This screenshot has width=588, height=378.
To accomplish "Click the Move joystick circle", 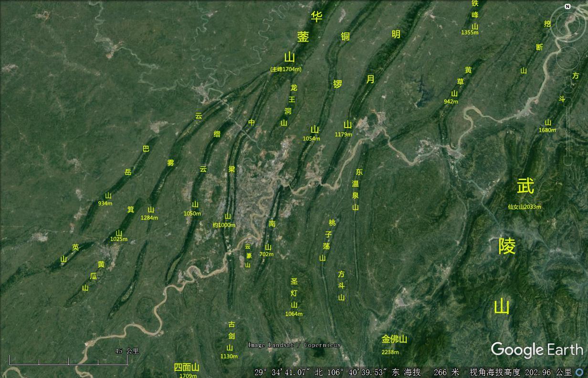I will click(567, 59).
